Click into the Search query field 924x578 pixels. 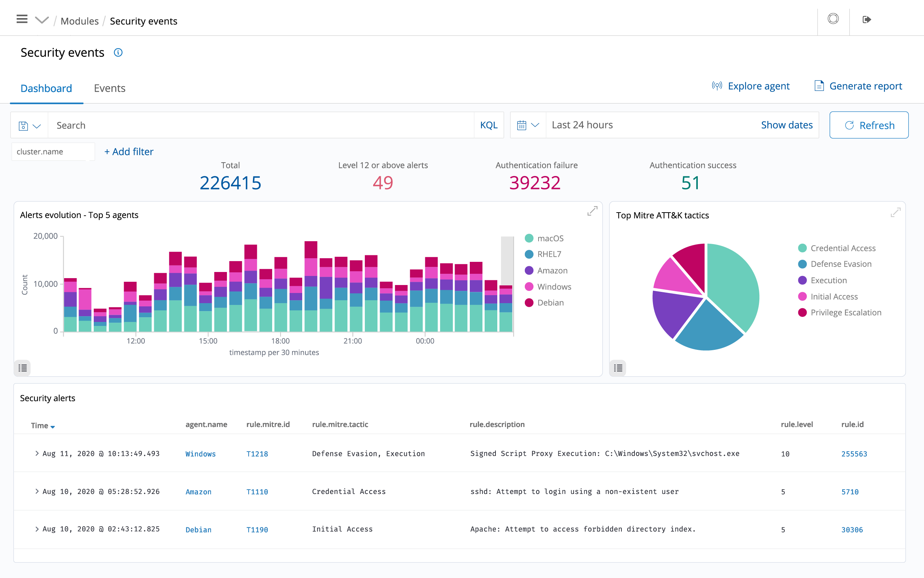260,125
